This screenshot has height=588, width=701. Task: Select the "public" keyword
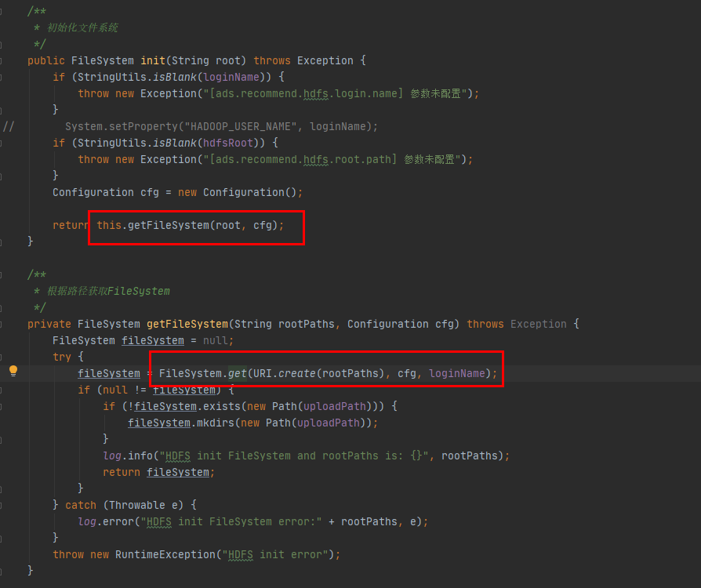[x=46, y=61]
